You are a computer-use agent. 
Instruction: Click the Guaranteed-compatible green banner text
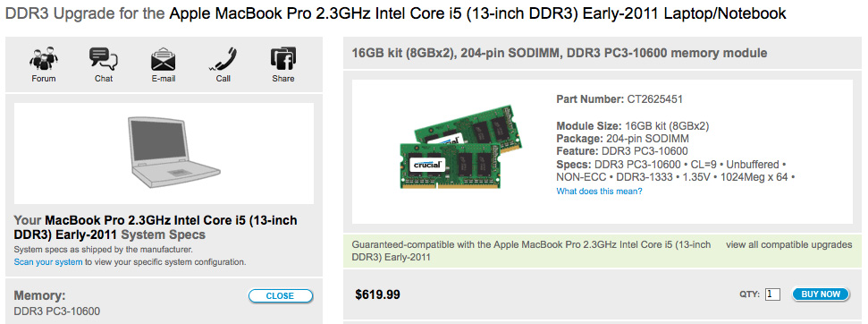(531, 251)
